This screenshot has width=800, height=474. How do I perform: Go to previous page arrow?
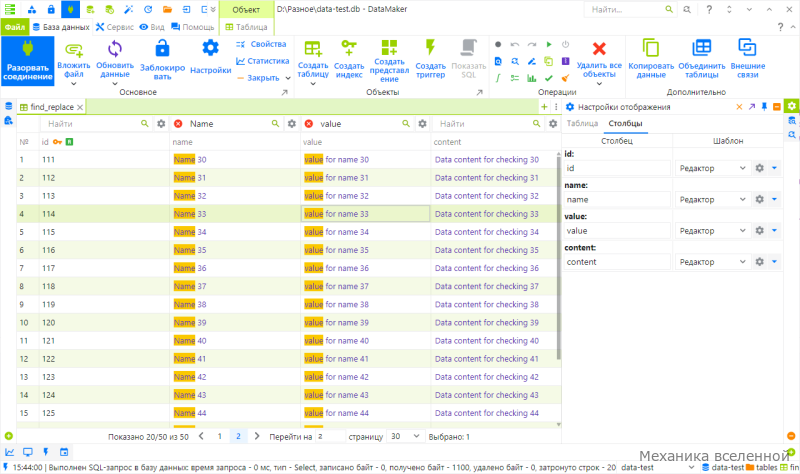[202, 436]
